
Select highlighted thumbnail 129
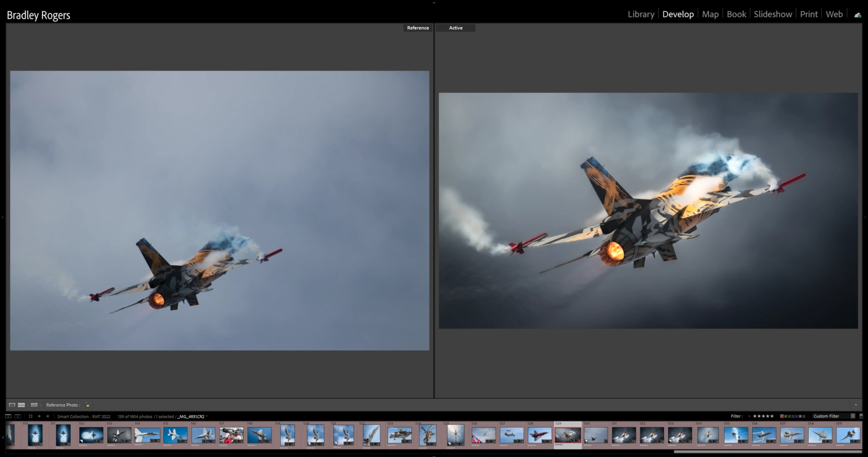coord(568,435)
